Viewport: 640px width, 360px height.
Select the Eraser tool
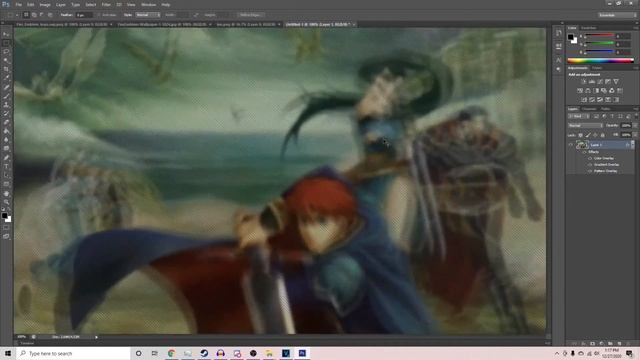(x=6, y=122)
